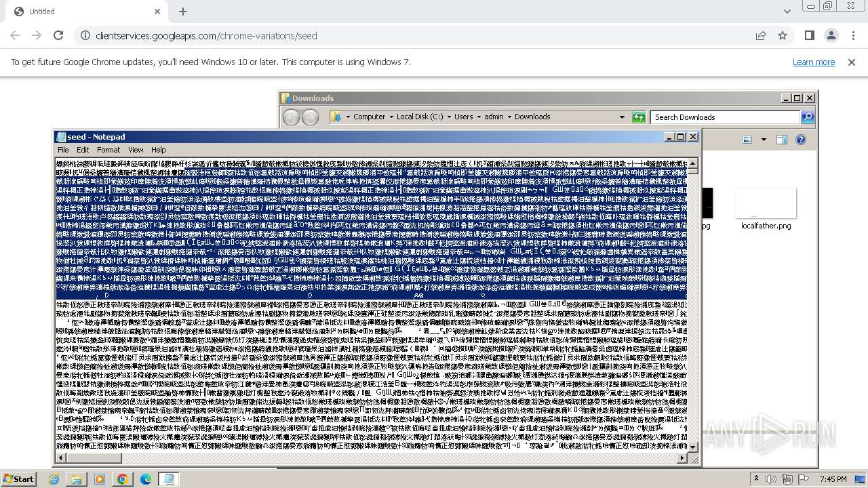Open the Notepad Format menu
This screenshot has height=488, width=868.
[x=108, y=150]
